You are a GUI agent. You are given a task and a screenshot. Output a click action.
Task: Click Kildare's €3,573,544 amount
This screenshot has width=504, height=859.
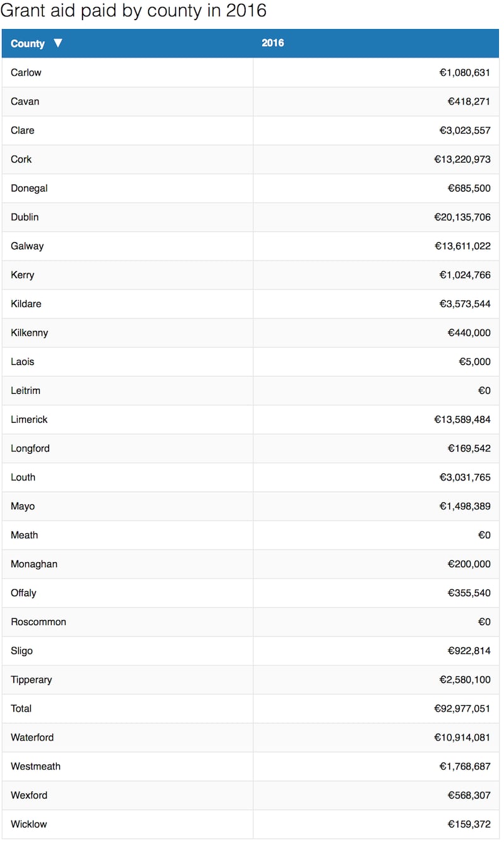[x=464, y=304]
